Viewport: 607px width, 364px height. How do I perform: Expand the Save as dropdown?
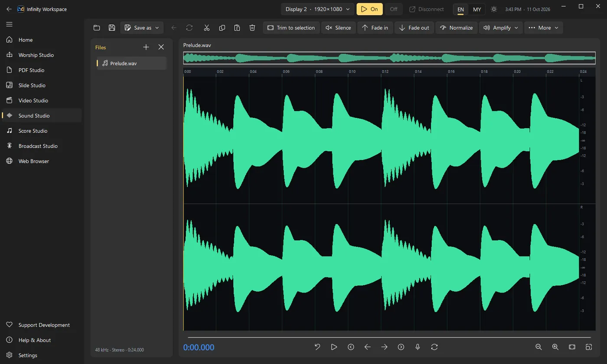142,28
